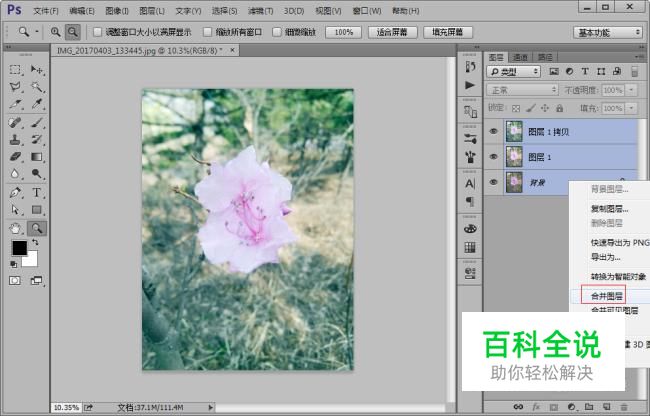Open the 类型 layer filter dropdown
650x416 pixels.
[x=514, y=72]
